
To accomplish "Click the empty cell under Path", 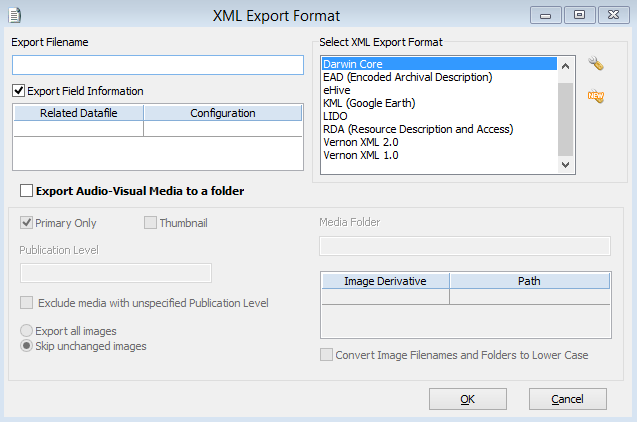I will pos(529,296).
